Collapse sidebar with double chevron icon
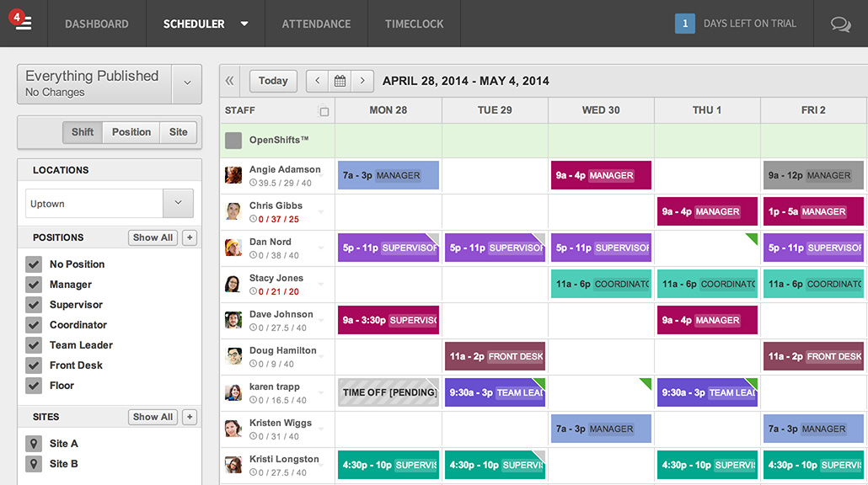Screen dimensions: 868x485 (230, 81)
